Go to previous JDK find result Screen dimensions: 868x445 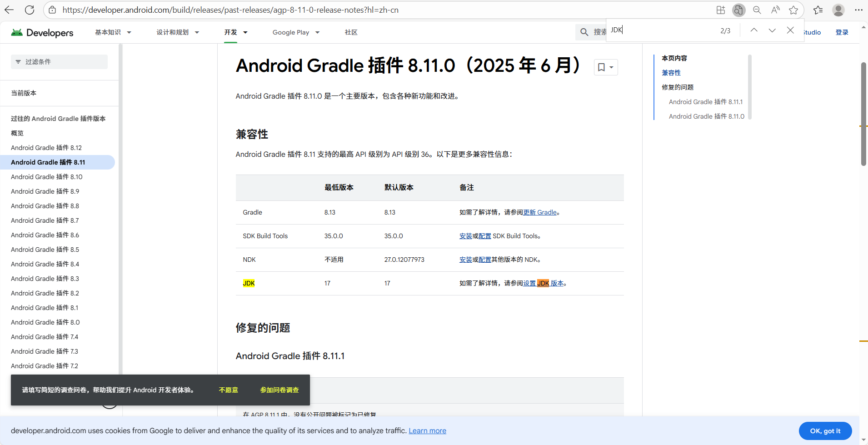coord(754,30)
